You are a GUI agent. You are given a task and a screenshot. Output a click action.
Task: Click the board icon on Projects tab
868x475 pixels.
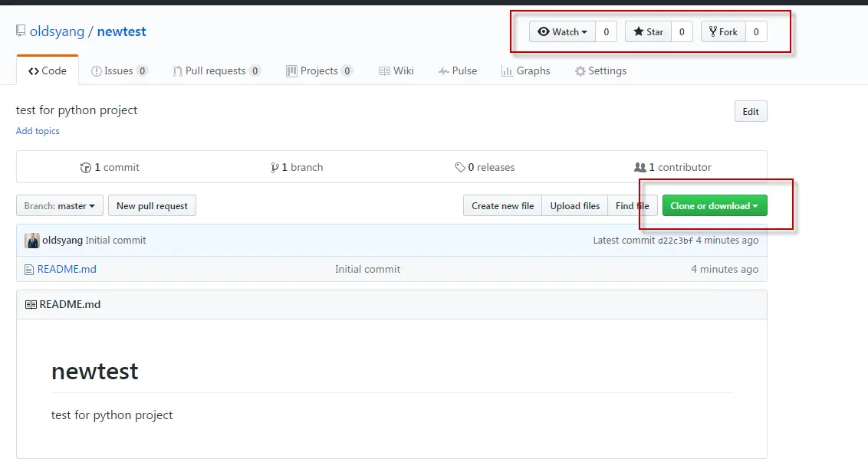291,71
